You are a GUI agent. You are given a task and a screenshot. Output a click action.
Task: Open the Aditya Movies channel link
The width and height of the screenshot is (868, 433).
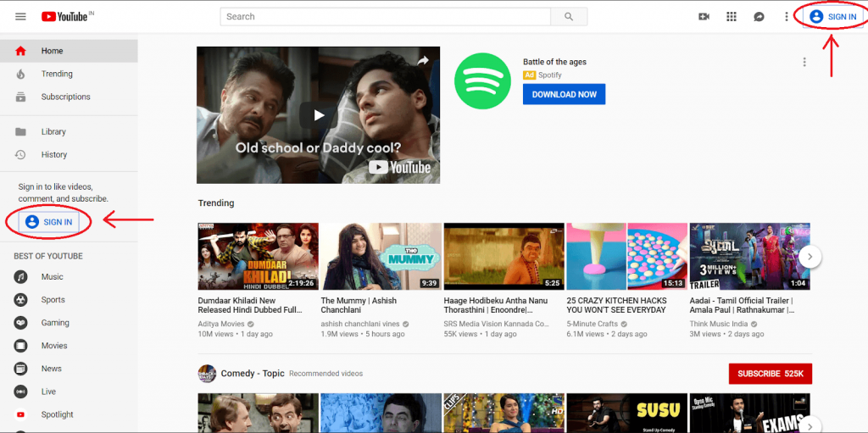click(x=221, y=324)
